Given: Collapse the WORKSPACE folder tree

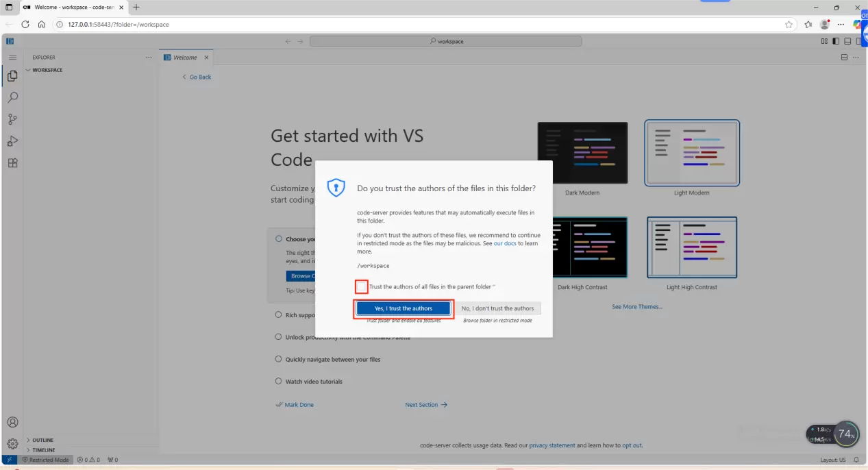Looking at the screenshot, I should click(47, 70).
